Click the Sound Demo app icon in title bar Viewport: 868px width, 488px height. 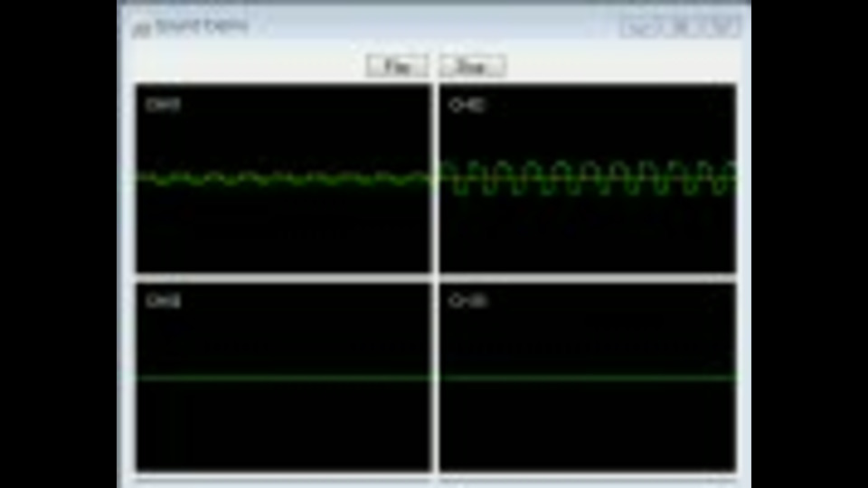pos(141,29)
